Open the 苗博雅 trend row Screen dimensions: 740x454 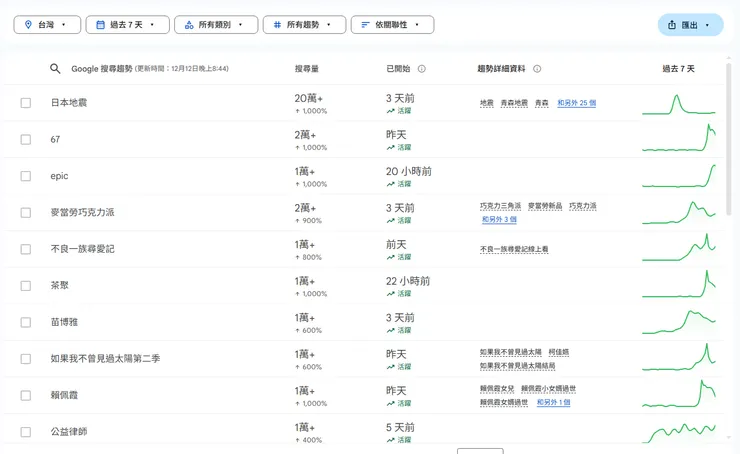click(363, 322)
